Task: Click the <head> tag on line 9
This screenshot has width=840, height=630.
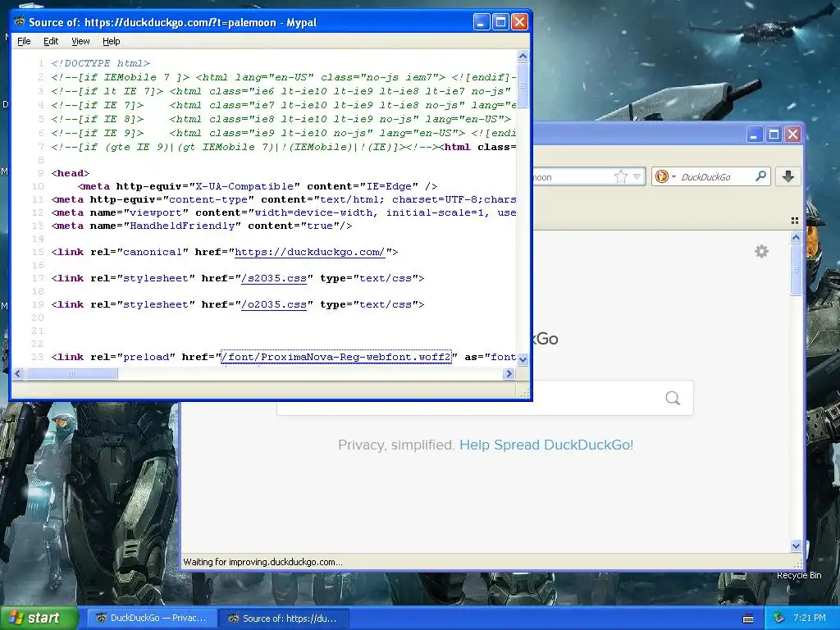Action: click(x=71, y=173)
